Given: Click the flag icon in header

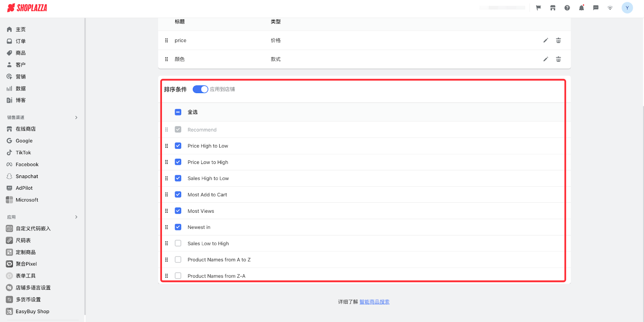Looking at the screenshot, I should (x=539, y=8).
